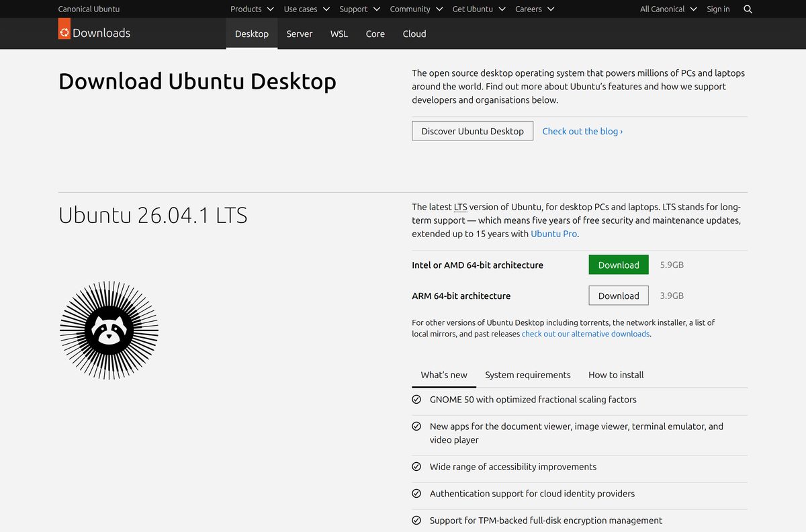
Task: Click the checkmark icon beside GNOME 50
Action: [x=416, y=399]
